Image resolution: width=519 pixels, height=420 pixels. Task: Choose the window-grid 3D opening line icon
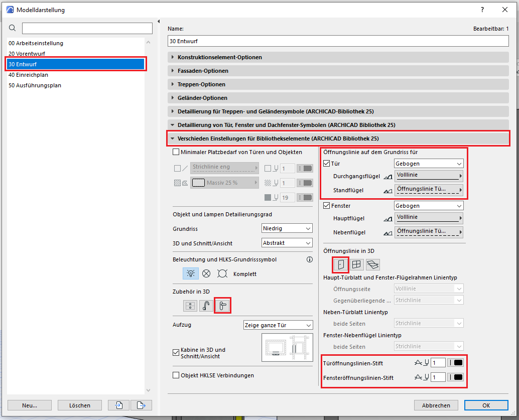357,264
